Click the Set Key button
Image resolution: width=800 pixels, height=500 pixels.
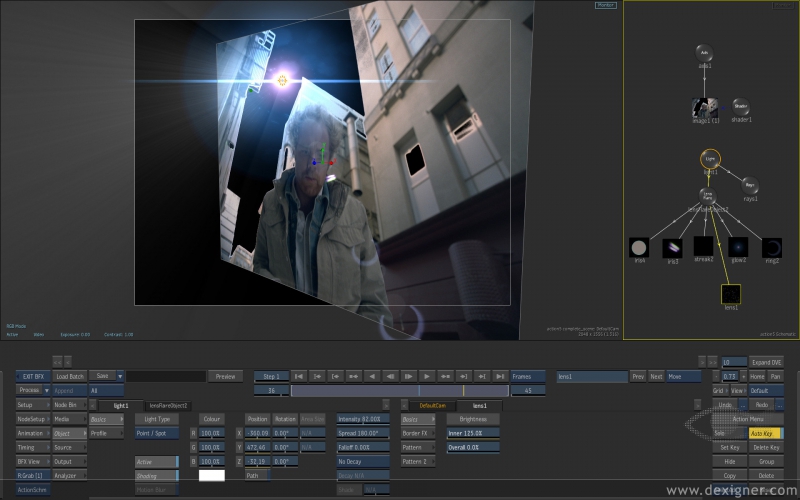[730, 447]
